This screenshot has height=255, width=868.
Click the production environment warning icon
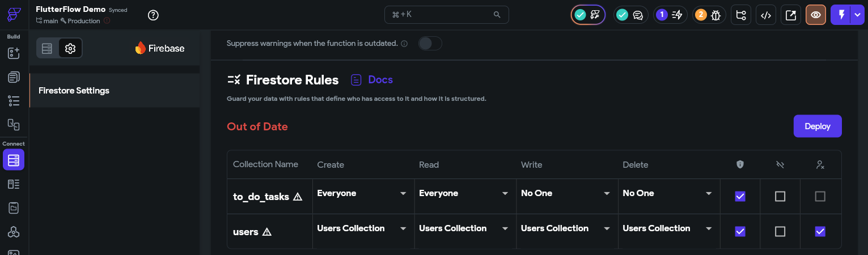pyautogui.click(x=107, y=21)
